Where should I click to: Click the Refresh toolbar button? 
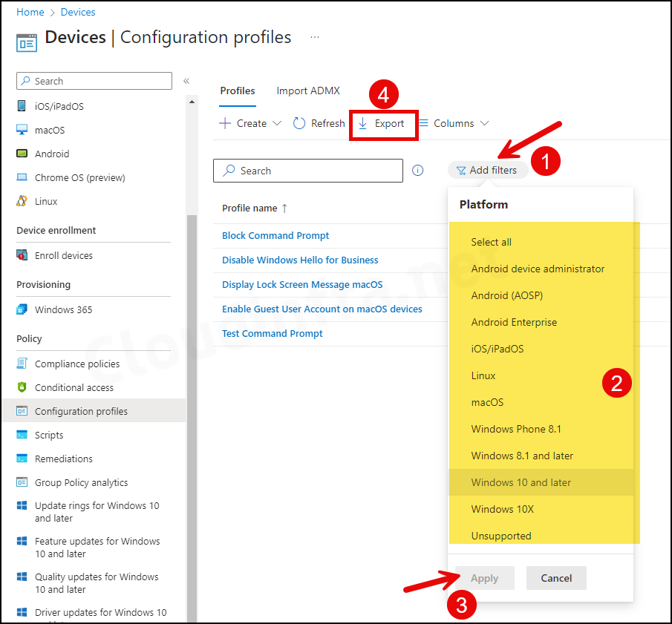coord(319,123)
